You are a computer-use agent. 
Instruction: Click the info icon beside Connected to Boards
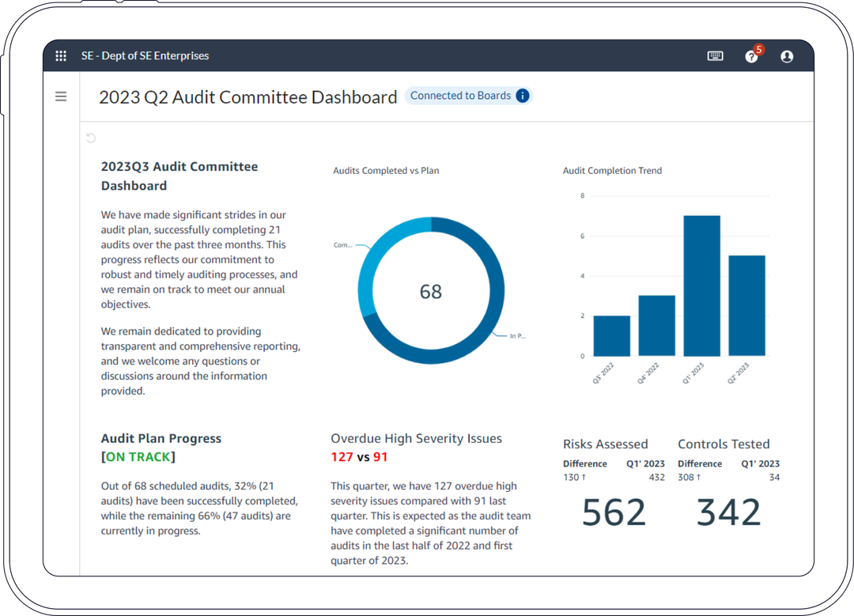(x=522, y=96)
